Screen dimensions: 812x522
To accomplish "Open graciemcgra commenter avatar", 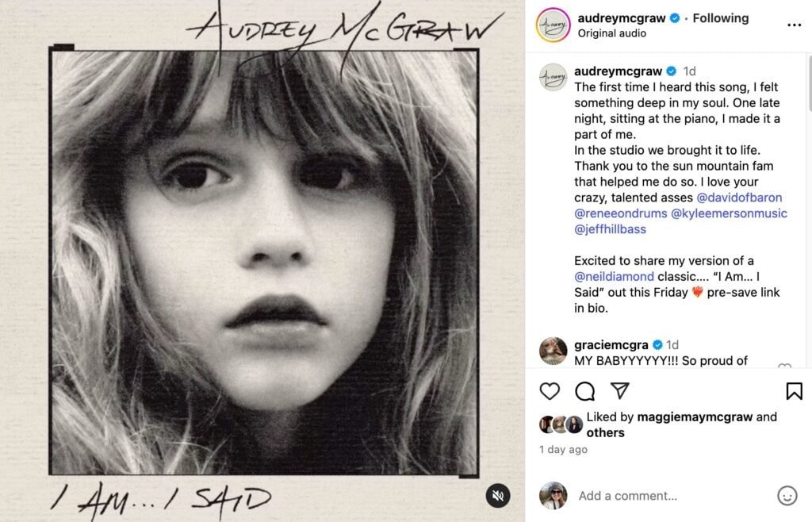I will (x=553, y=351).
